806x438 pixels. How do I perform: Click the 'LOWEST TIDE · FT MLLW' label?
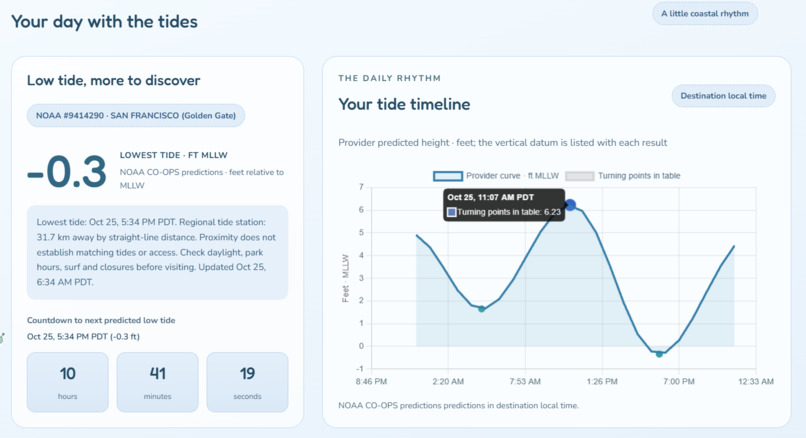tap(174, 155)
